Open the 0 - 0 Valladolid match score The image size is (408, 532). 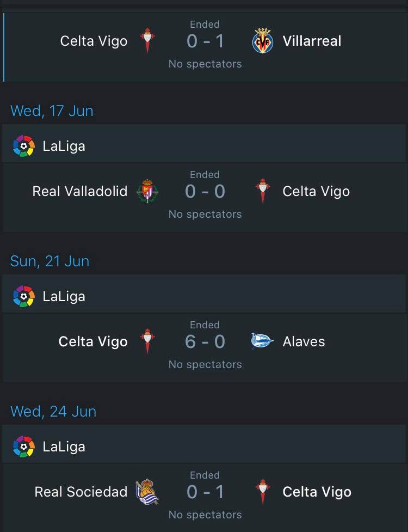(205, 191)
